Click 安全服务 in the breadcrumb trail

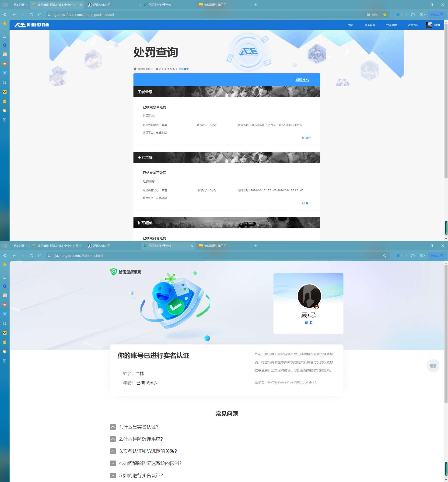pos(170,69)
